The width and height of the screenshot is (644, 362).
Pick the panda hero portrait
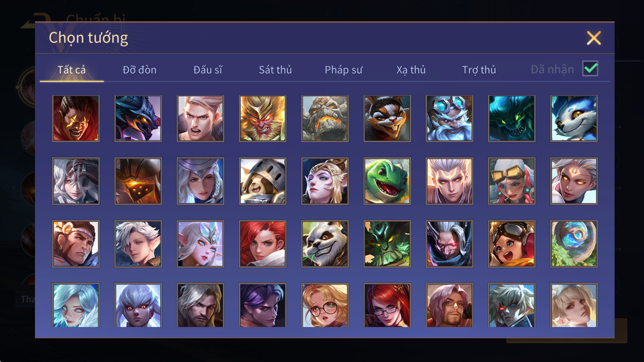tap(325, 244)
